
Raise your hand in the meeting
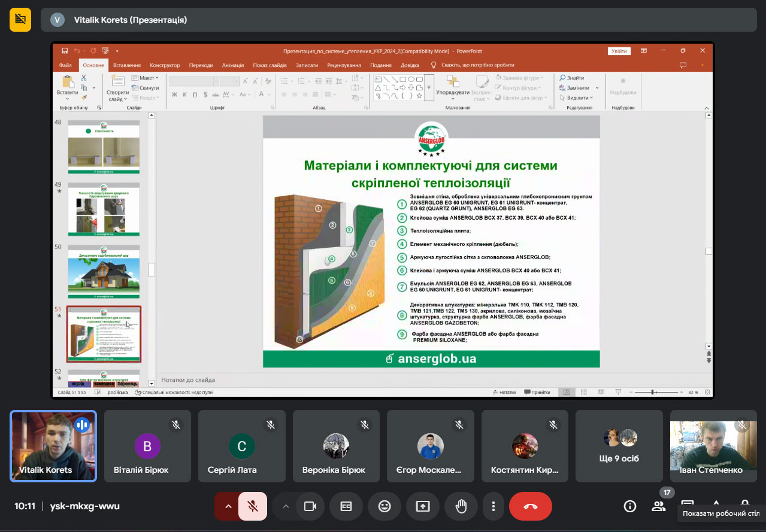point(461,506)
